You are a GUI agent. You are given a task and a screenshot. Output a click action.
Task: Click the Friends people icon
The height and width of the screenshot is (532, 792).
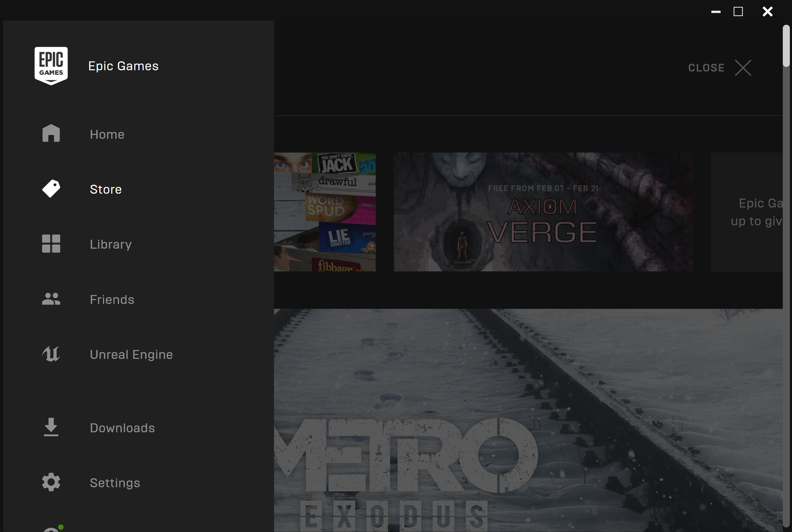[51, 299]
